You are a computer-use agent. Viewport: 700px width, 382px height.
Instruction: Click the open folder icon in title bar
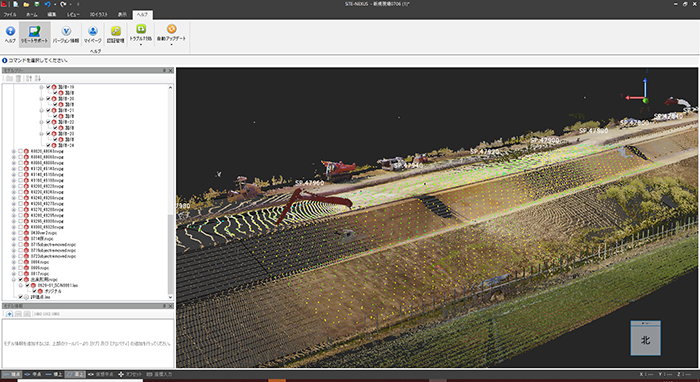pyautogui.click(x=26, y=4)
